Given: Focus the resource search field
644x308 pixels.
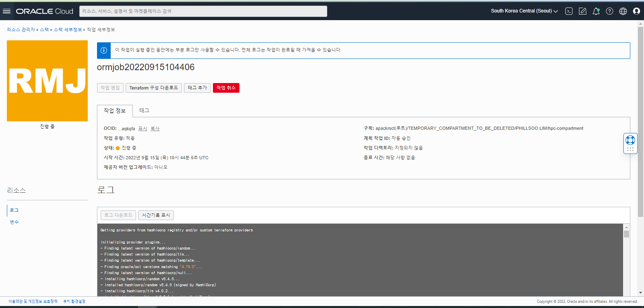Looking at the screenshot, I should pos(203,11).
